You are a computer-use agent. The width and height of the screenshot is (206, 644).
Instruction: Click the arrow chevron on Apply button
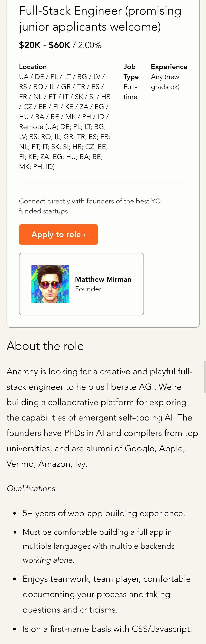85,235
